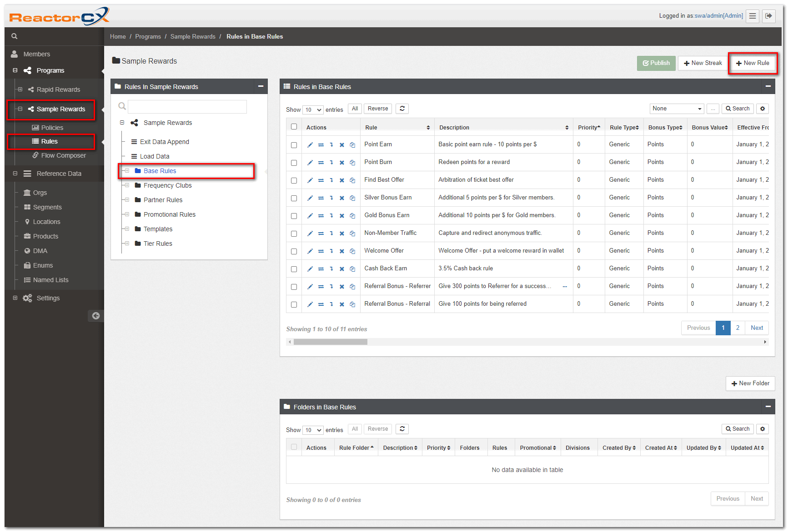This screenshot has height=532, width=788.
Task: Expand the Frequency Clubs folder node
Action: click(x=127, y=185)
